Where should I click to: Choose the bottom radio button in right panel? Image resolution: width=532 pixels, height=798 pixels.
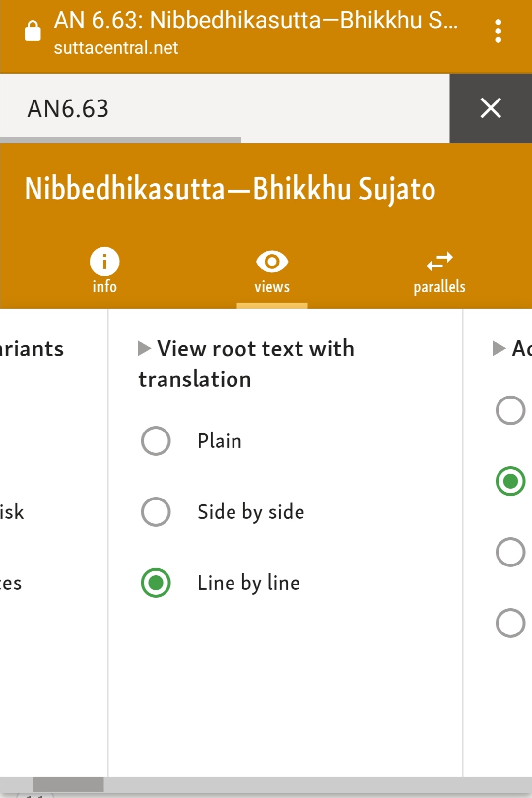coord(510,623)
